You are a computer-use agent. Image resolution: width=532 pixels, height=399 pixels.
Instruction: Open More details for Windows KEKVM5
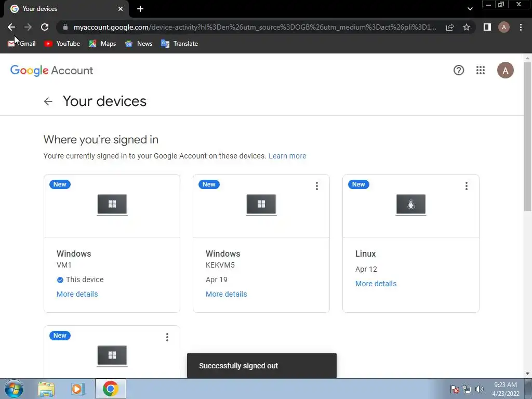point(227,294)
